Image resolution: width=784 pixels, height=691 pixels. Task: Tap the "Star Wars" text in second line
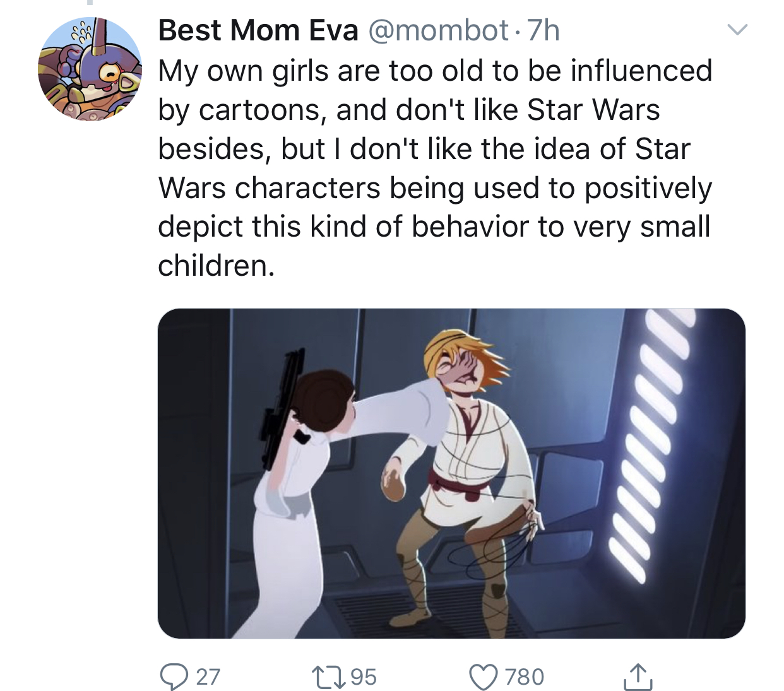point(593,110)
